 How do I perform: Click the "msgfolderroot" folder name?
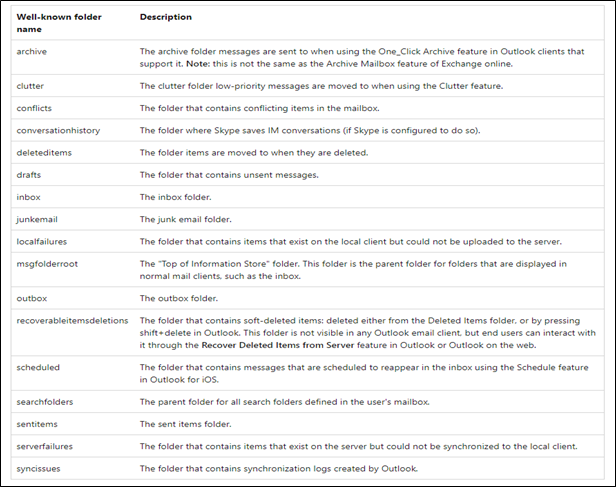(48, 262)
